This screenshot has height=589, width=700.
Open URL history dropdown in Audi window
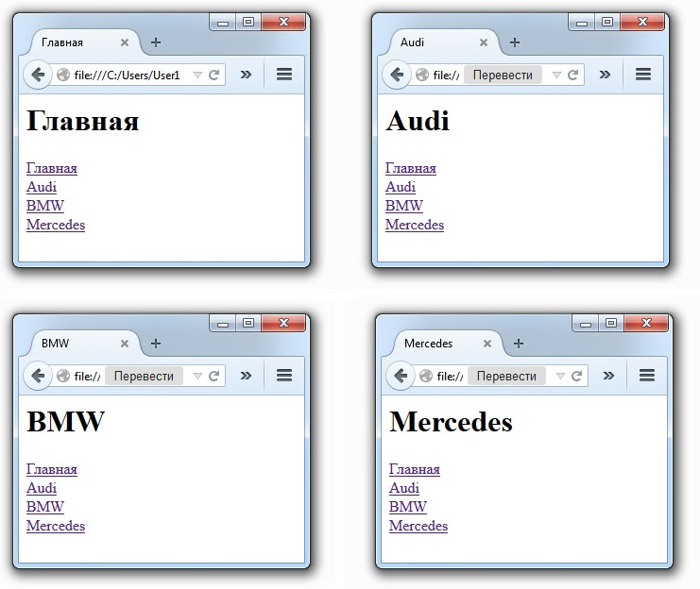pyautogui.click(x=556, y=75)
